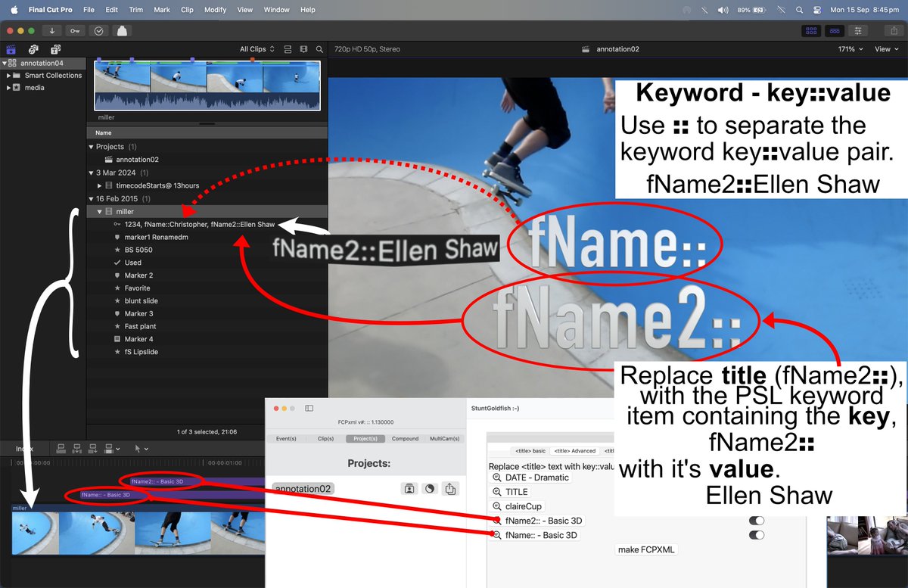Open the Keyword Editor key icon
Image resolution: width=908 pixels, height=588 pixels.
pyautogui.click(x=75, y=30)
